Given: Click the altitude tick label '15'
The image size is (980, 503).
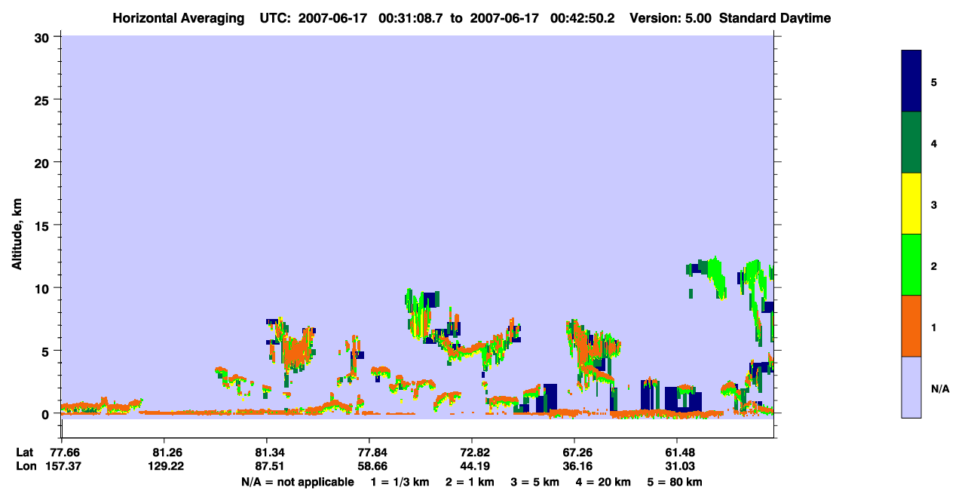Looking at the screenshot, I should [44, 225].
